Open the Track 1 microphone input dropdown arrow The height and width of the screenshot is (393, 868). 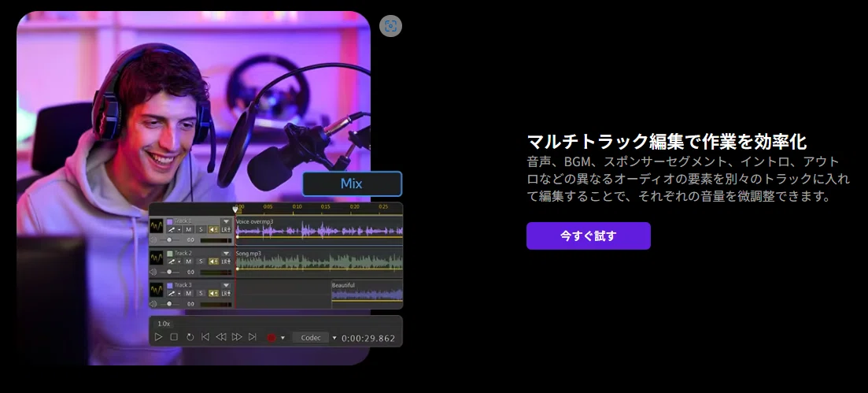pos(179,229)
